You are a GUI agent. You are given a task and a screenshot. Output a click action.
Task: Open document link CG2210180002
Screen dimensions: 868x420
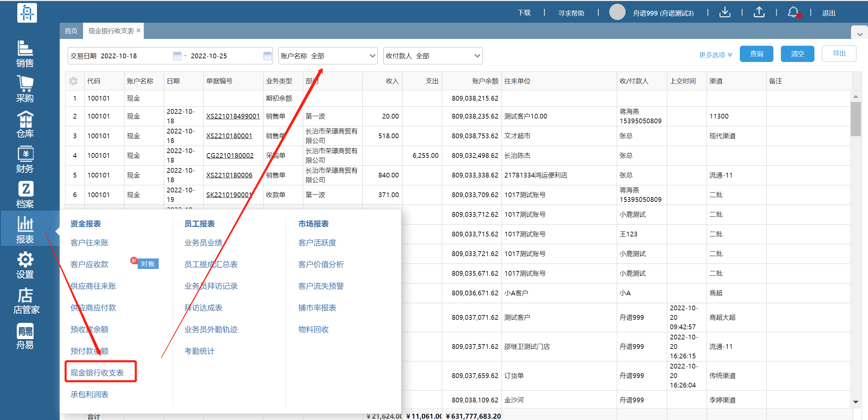point(230,155)
